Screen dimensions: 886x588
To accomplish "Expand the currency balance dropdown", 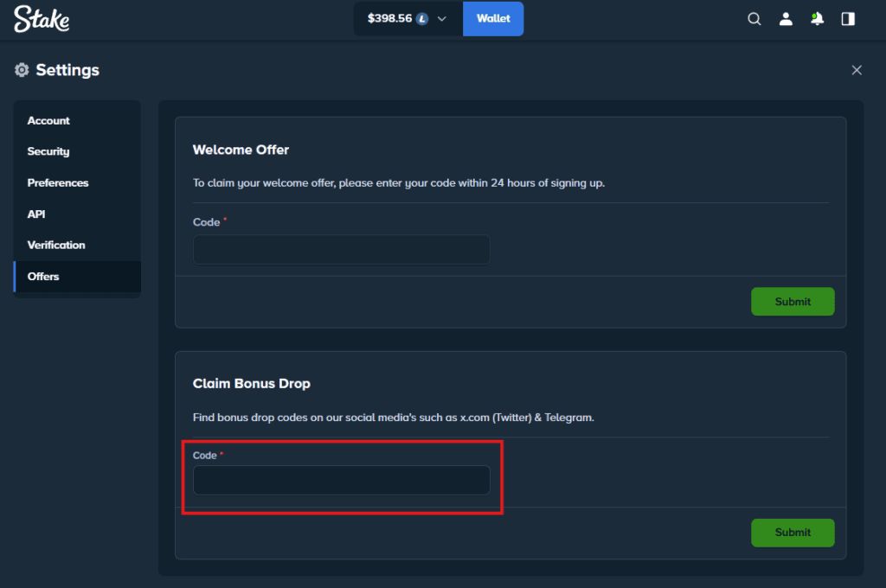I will pos(441,18).
